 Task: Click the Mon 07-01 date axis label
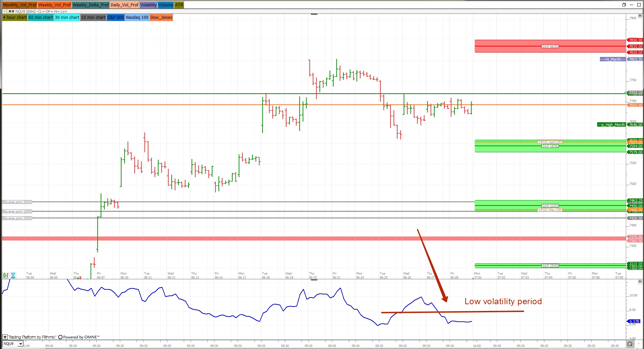(477, 276)
